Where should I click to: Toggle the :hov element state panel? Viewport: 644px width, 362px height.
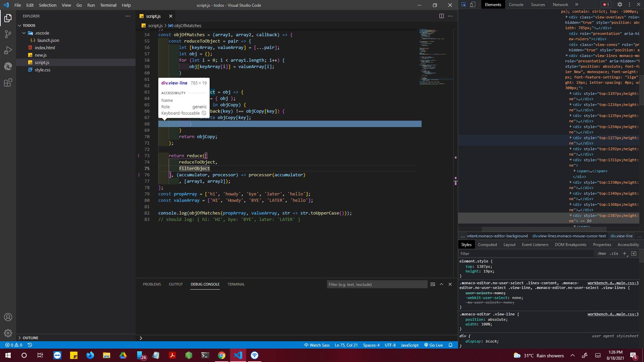pos(601,254)
